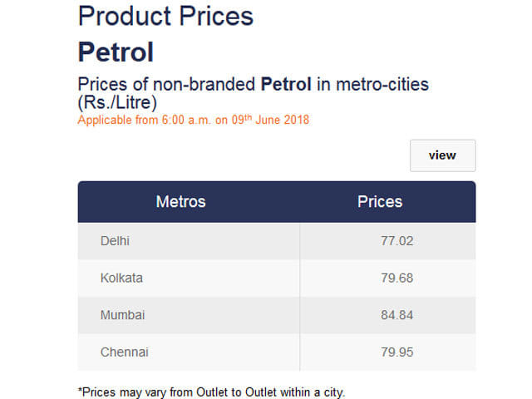Viewport: 532px width, 399px height.
Task: Click the outlet price variation footnote
Action: pyautogui.click(x=211, y=392)
